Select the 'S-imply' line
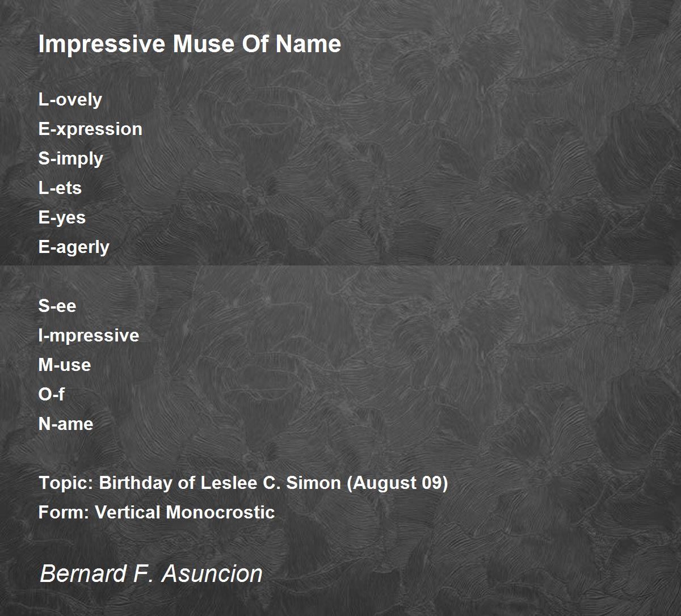 click(71, 159)
